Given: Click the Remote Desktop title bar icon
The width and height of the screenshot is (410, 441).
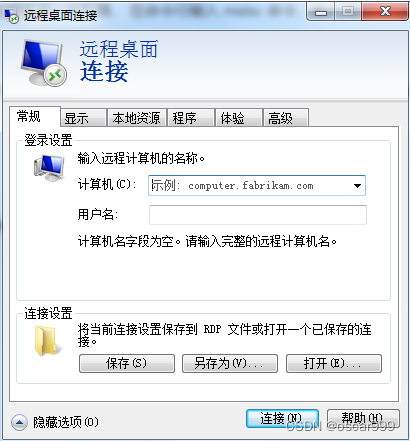Looking at the screenshot, I should coord(11,16).
